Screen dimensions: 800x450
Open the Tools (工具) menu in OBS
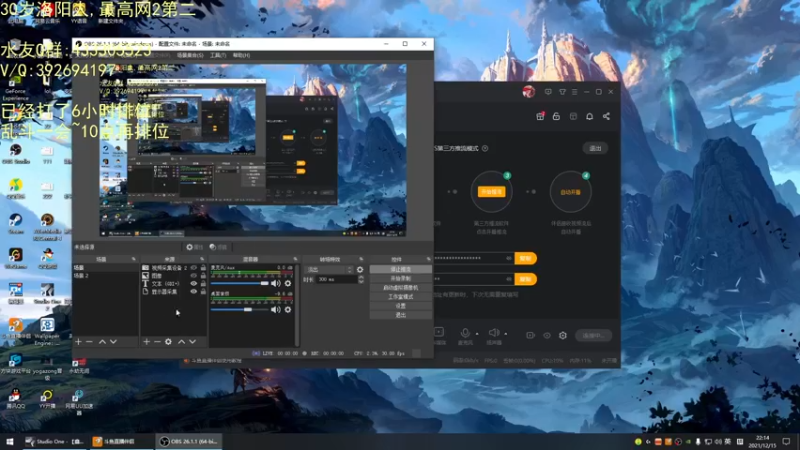click(x=218, y=55)
